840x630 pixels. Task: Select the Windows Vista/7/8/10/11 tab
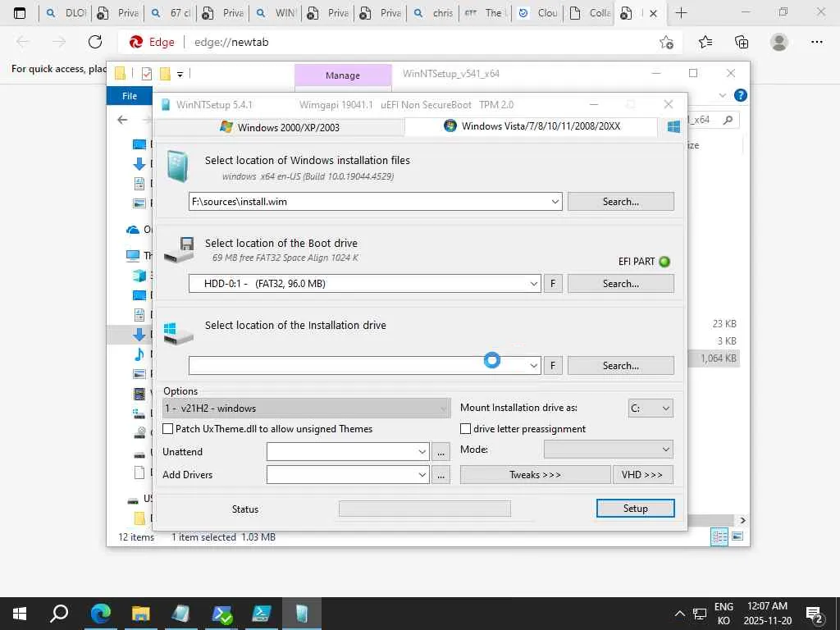(x=532, y=126)
